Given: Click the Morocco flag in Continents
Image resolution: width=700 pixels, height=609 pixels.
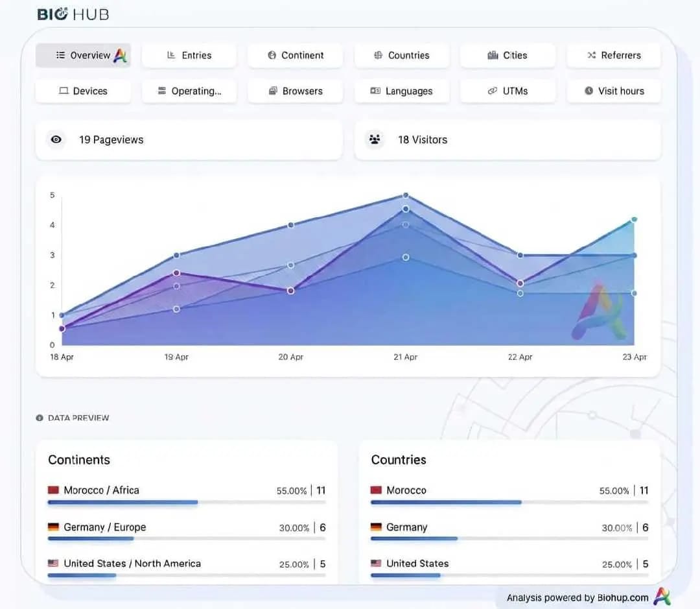Looking at the screenshot, I should click(x=53, y=490).
